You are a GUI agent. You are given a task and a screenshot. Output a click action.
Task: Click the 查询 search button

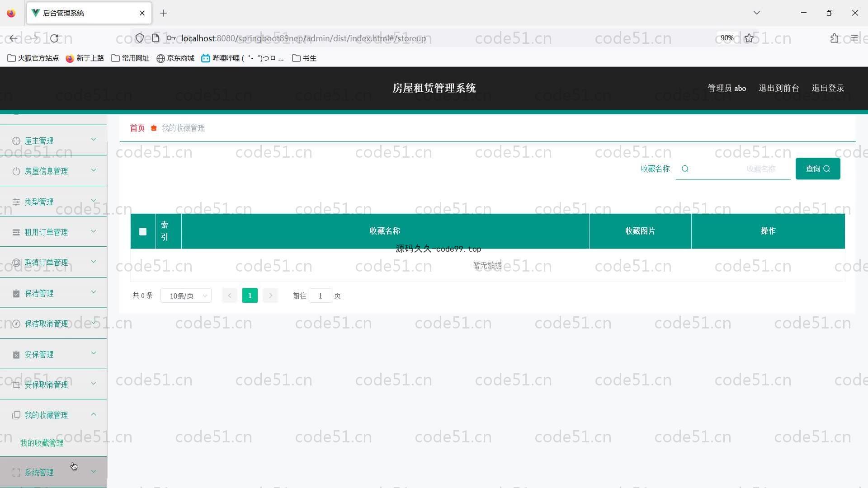click(817, 169)
